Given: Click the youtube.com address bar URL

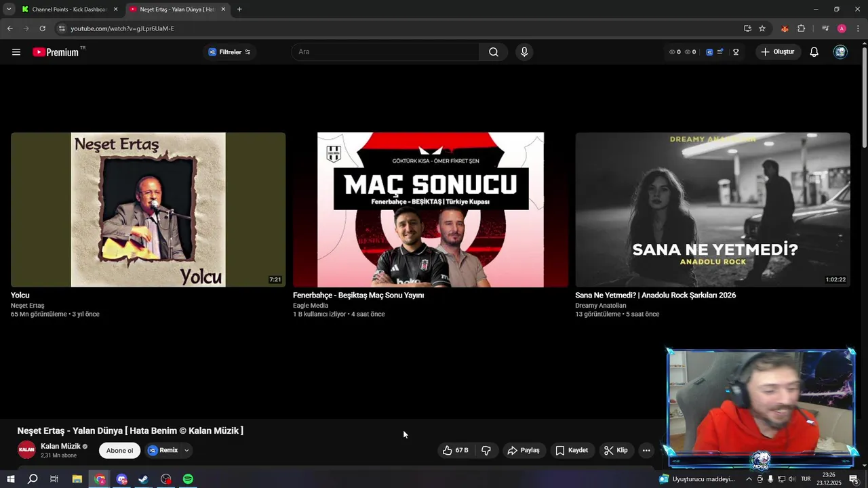Looking at the screenshot, I should [x=123, y=28].
